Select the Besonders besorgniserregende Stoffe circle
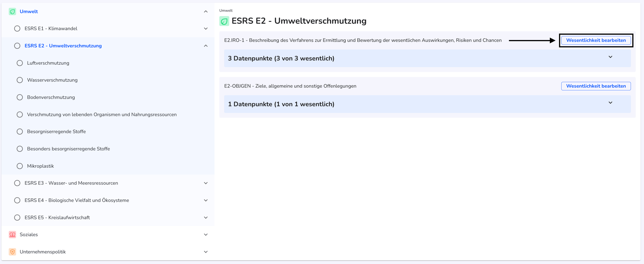The width and height of the screenshot is (644, 264). click(x=20, y=149)
